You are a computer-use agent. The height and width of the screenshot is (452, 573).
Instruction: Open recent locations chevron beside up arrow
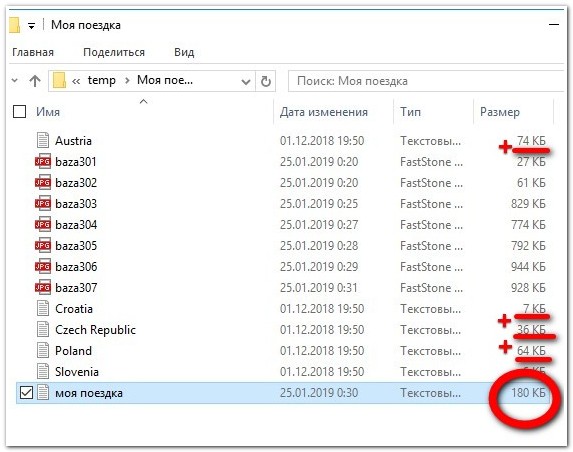pos(15,80)
